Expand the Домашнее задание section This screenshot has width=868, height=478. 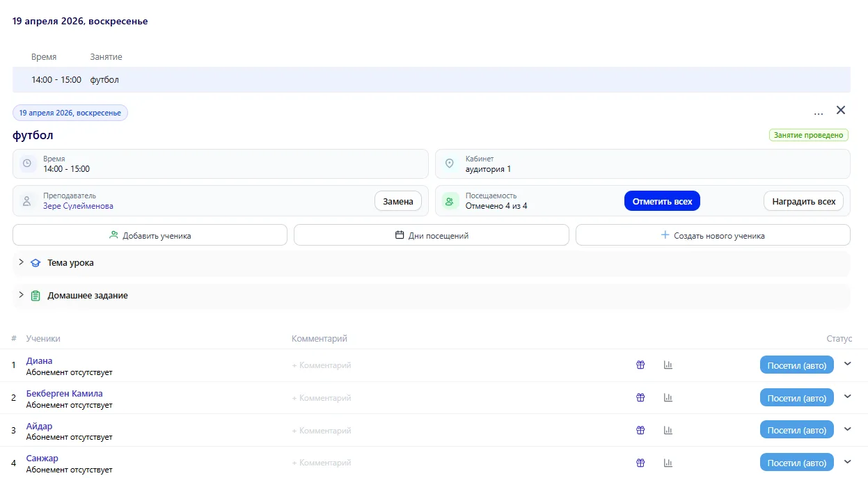[87, 296]
